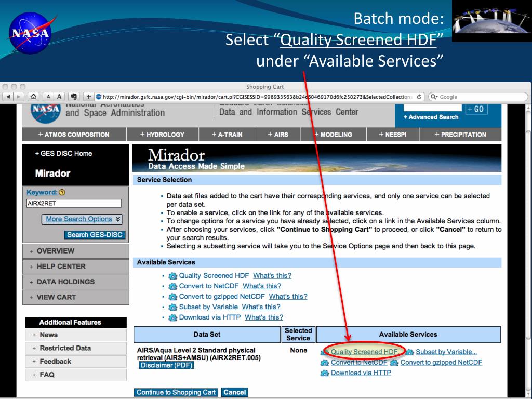Expand FAQ under Additional Features
The height and width of the screenshot is (399, 532).
click(x=76, y=375)
